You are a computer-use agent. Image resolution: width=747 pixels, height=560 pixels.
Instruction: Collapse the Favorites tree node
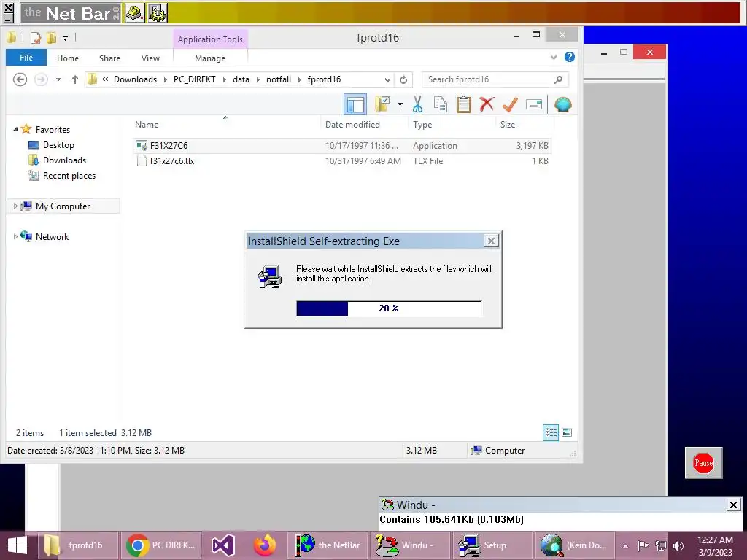pos(15,129)
